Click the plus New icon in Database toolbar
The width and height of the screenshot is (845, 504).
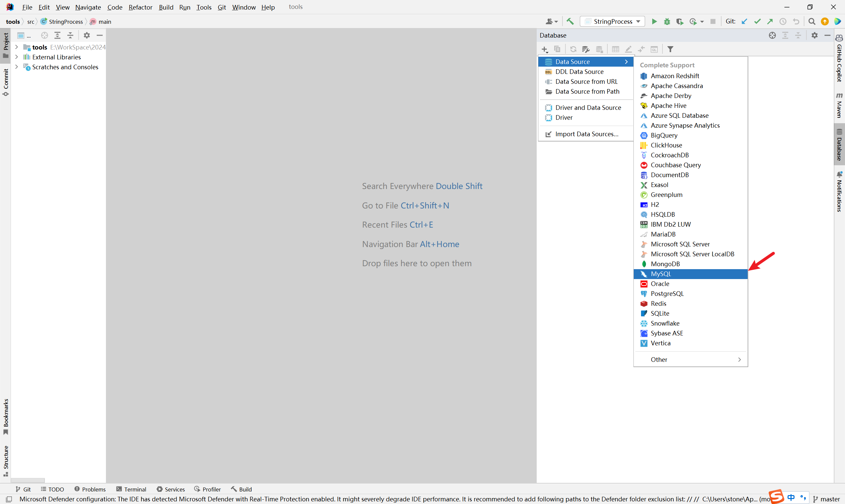tap(545, 49)
